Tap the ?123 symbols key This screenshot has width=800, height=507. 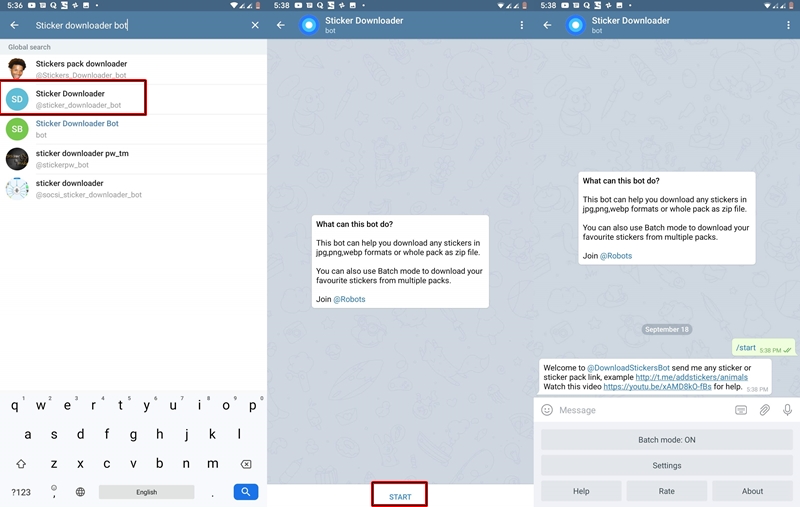tap(21, 492)
